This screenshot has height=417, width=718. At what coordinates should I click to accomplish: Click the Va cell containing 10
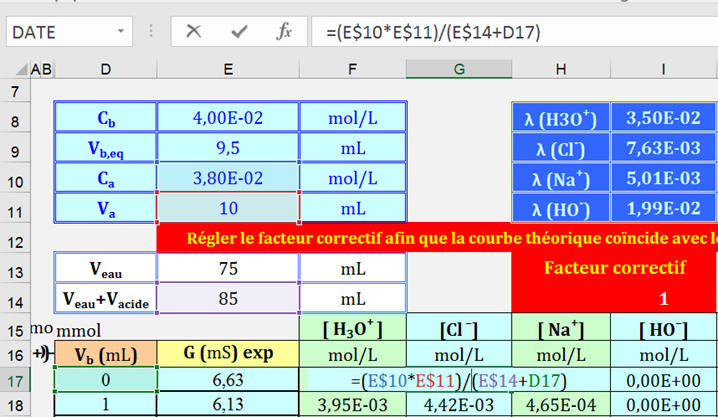coord(228,210)
